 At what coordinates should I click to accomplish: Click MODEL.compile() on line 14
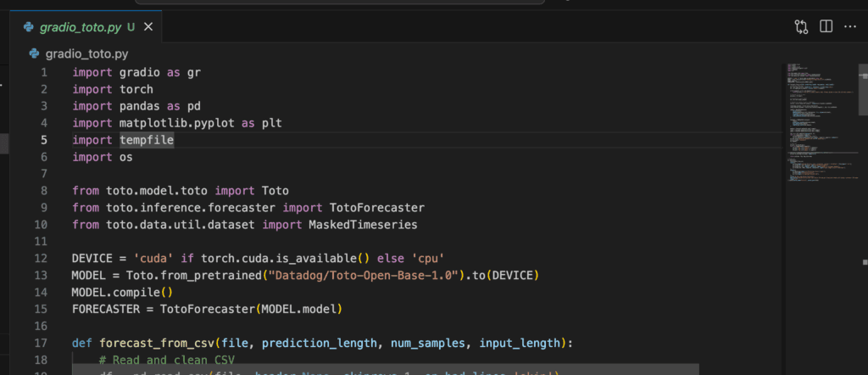(x=110, y=292)
